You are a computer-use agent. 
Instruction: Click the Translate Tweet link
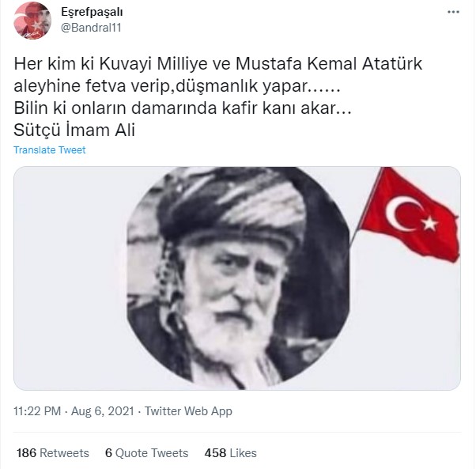[x=50, y=150]
